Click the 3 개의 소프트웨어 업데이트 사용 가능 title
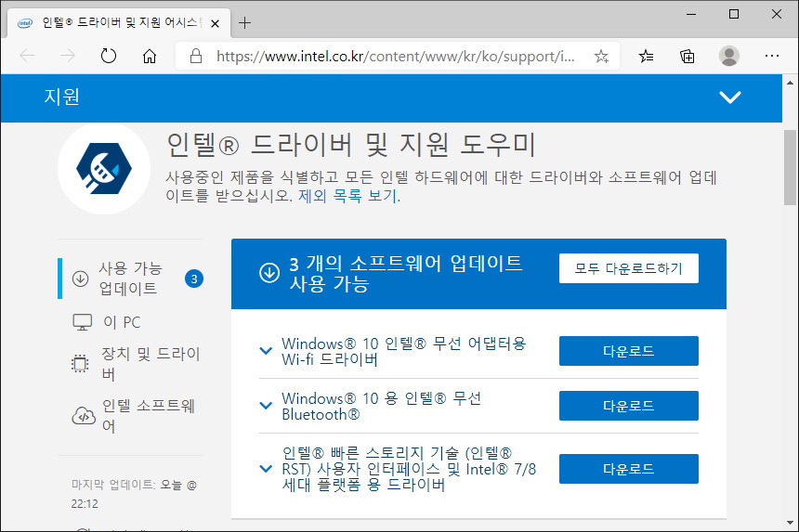Viewport: 799px width, 532px height. pos(406,273)
